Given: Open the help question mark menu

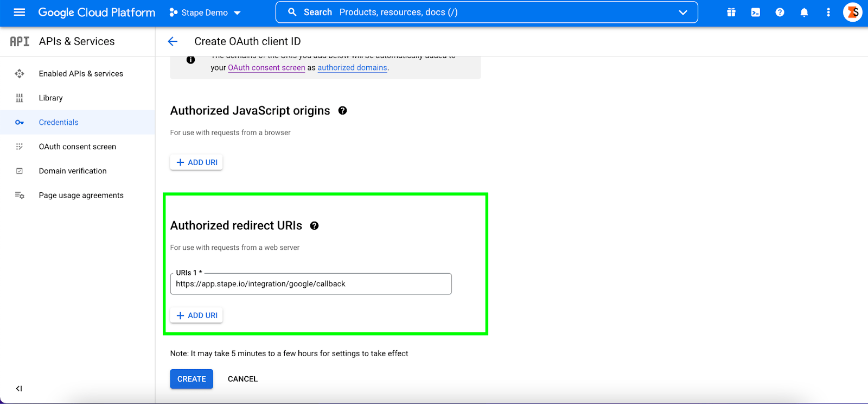Looking at the screenshot, I should click(x=780, y=12).
